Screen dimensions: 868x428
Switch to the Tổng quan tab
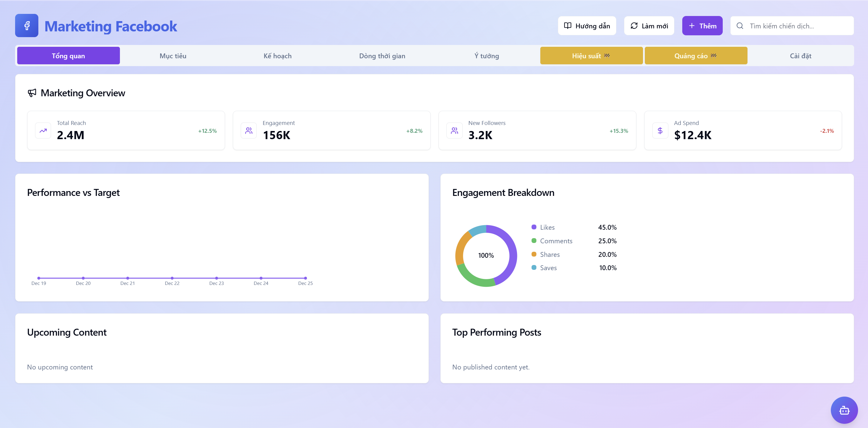tap(68, 56)
